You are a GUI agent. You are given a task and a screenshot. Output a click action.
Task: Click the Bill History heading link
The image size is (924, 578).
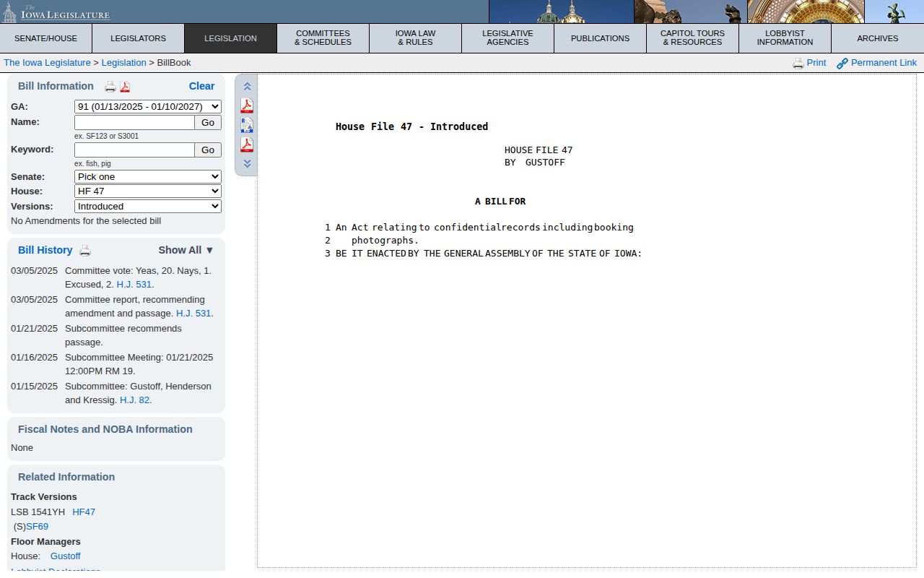(x=45, y=250)
